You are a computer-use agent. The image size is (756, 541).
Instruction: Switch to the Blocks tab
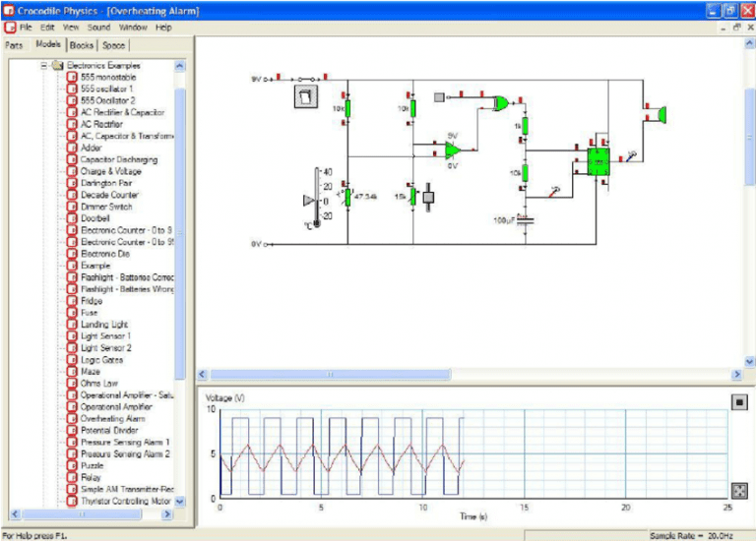(82, 45)
